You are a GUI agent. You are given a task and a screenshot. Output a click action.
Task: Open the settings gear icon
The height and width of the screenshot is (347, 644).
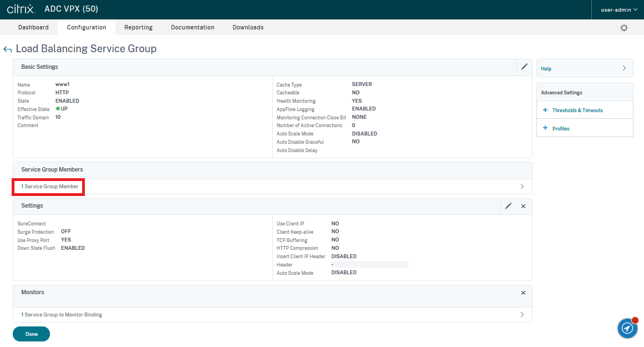624,28
